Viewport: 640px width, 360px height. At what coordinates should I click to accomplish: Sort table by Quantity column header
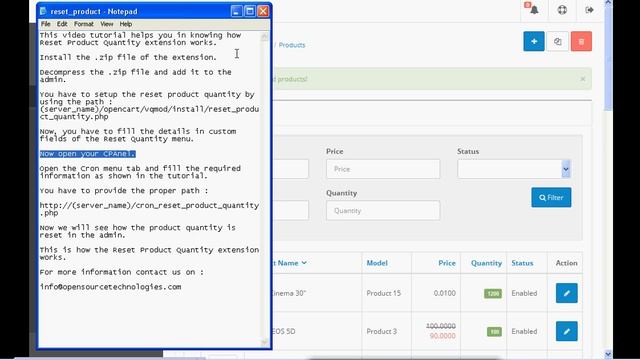[486, 263]
